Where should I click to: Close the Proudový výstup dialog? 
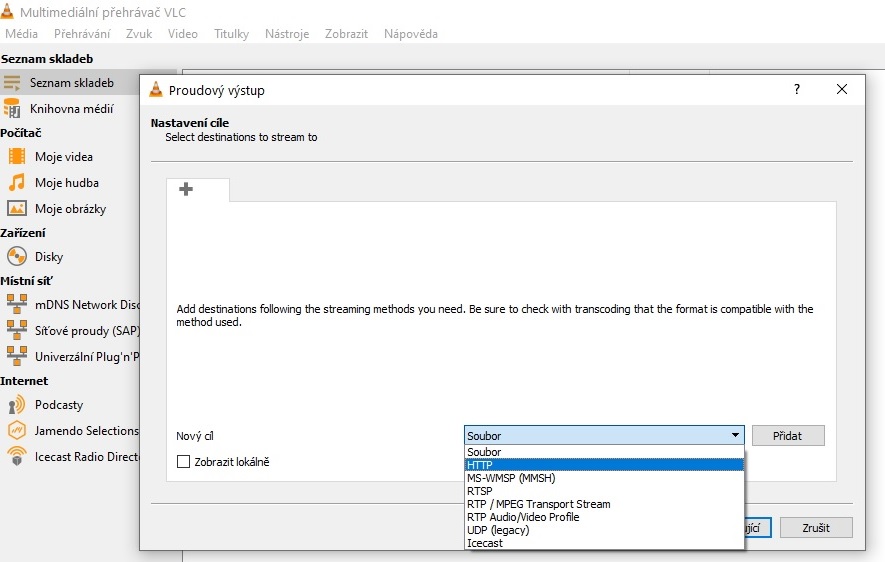(842, 89)
